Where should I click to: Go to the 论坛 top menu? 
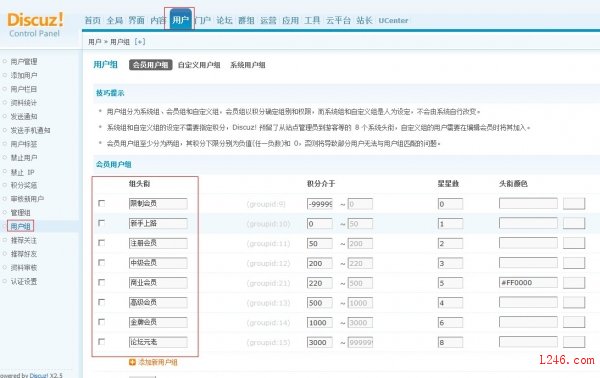pos(224,20)
